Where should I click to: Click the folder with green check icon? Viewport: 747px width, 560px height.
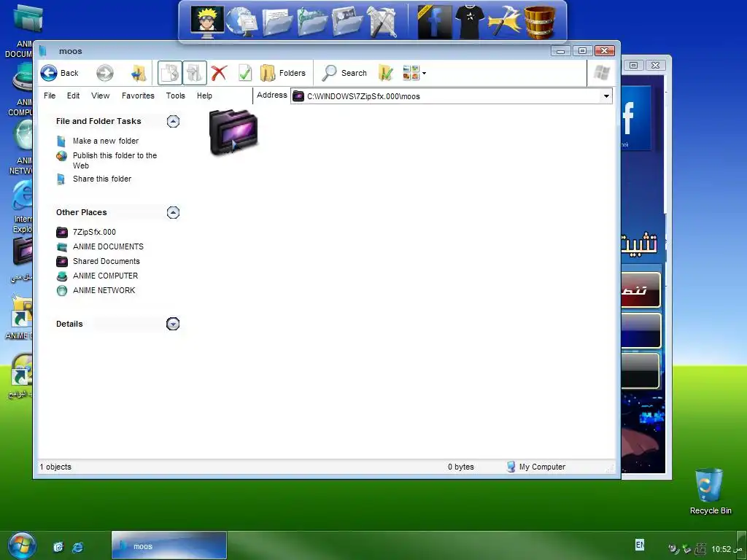point(385,73)
